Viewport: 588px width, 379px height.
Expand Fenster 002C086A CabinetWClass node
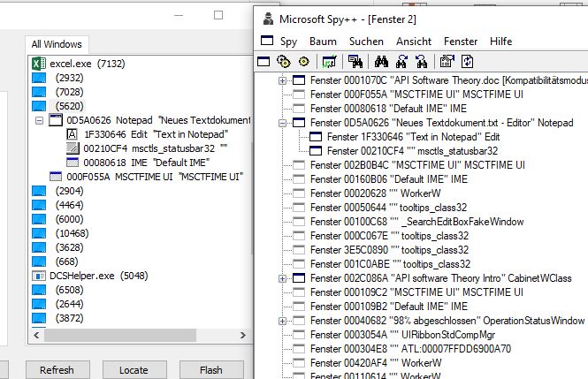pyautogui.click(x=282, y=278)
